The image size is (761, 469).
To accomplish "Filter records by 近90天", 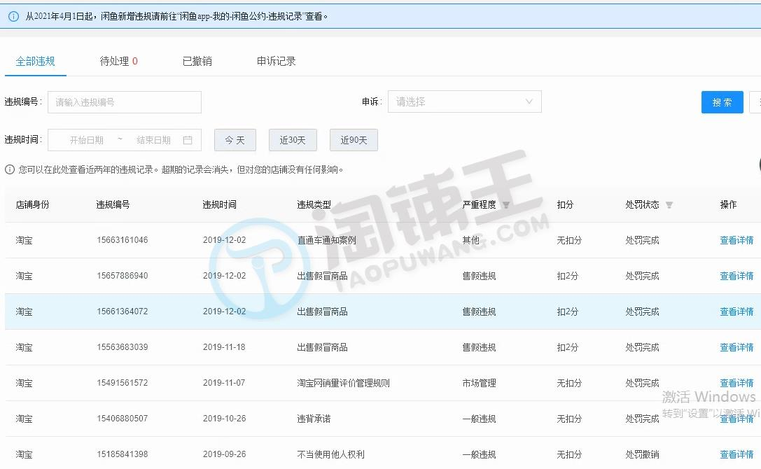I will point(354,140).
